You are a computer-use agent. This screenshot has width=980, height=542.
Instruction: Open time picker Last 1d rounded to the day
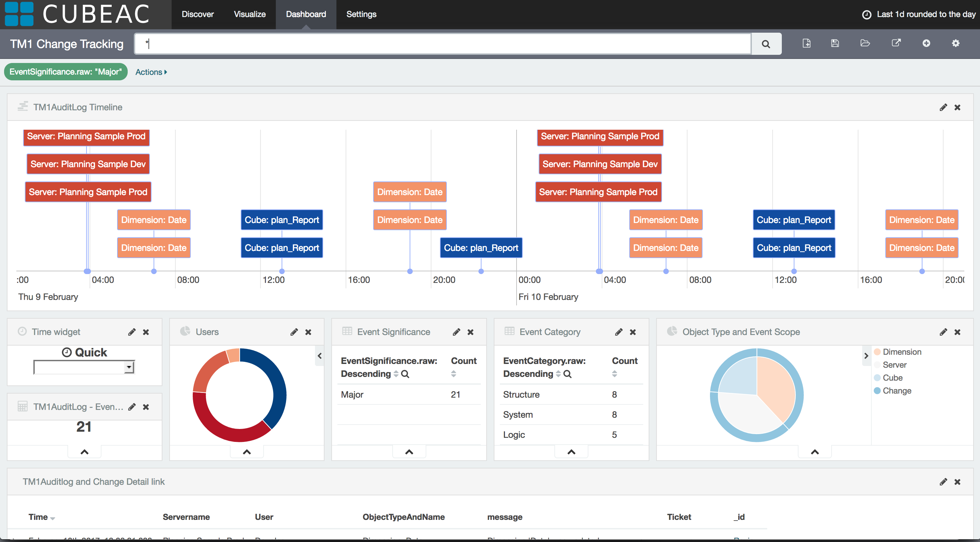[x=918, y=14]
